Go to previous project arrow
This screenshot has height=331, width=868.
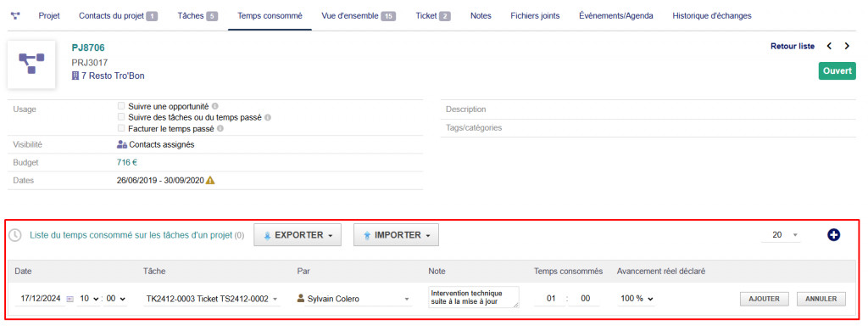[829, 46]
